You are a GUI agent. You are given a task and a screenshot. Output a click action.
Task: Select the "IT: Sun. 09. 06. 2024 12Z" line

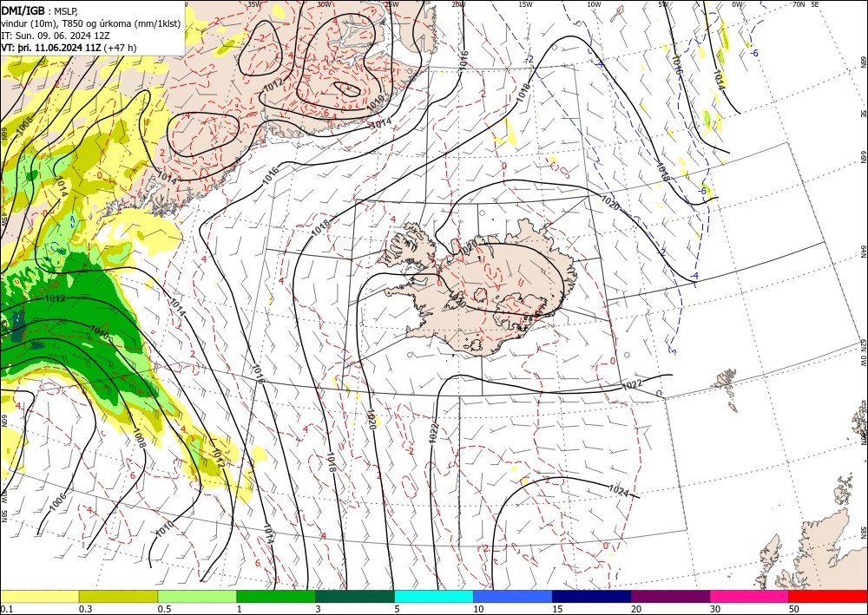57,36
